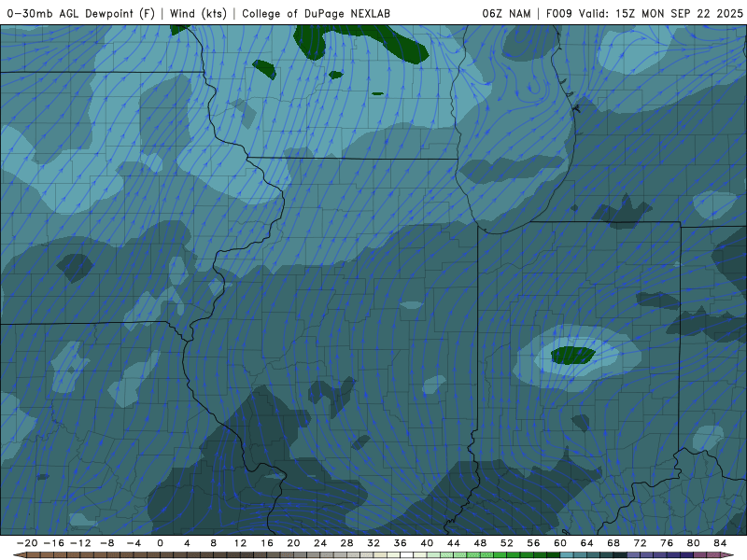Click the brown swatch below the -20 label

coord(34,555)
